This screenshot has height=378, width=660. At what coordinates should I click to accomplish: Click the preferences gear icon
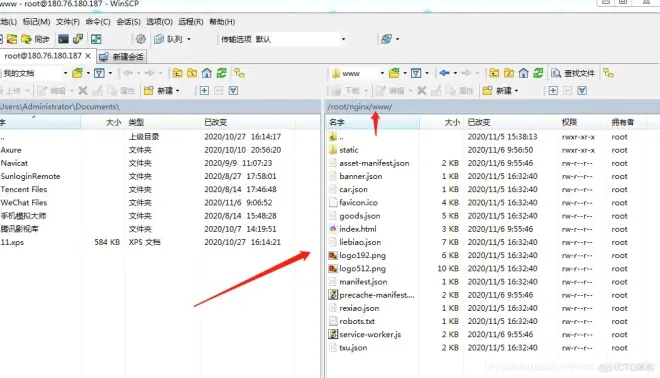[141, 39]
